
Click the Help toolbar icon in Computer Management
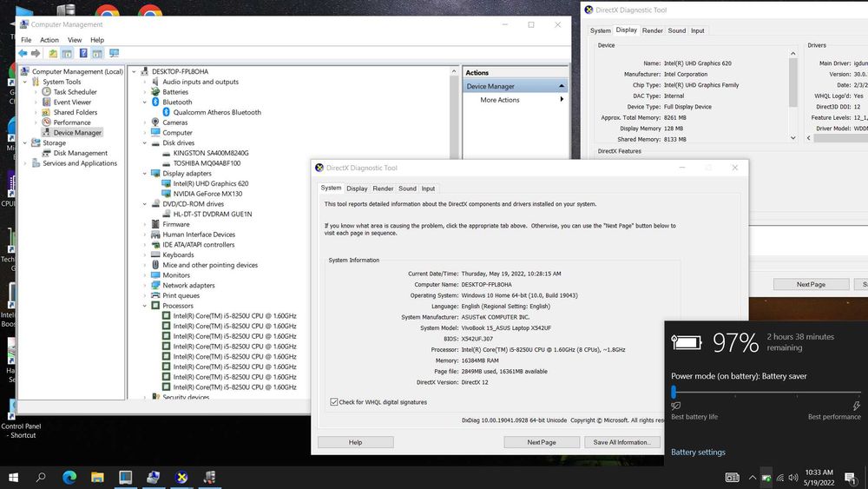pyautogui.click(x=83, y=53)
